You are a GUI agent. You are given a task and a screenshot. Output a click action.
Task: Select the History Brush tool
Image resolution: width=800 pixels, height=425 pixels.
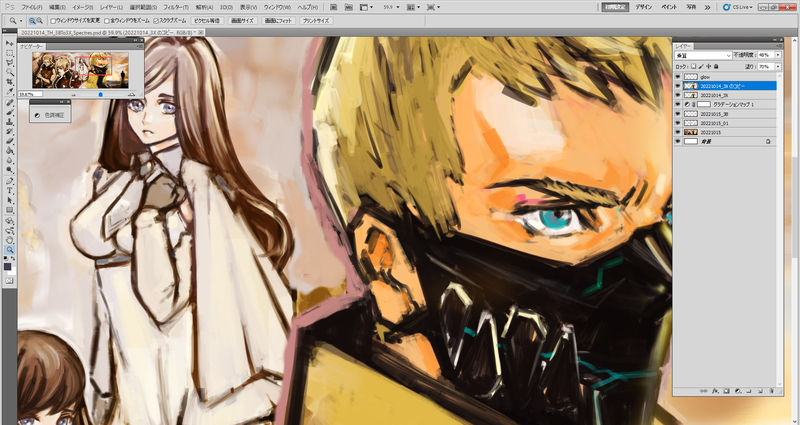[x=10, y=132]
